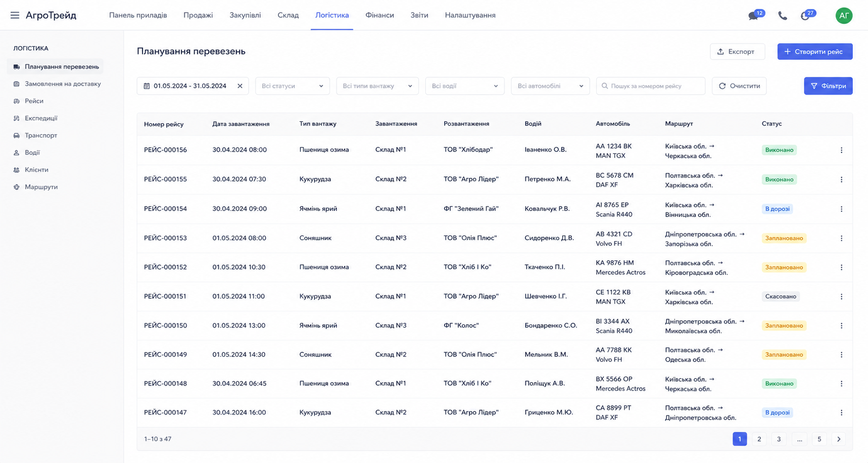Expand the Всі водії dropdown
Screen dimensions: 868x463
[465, 86]
